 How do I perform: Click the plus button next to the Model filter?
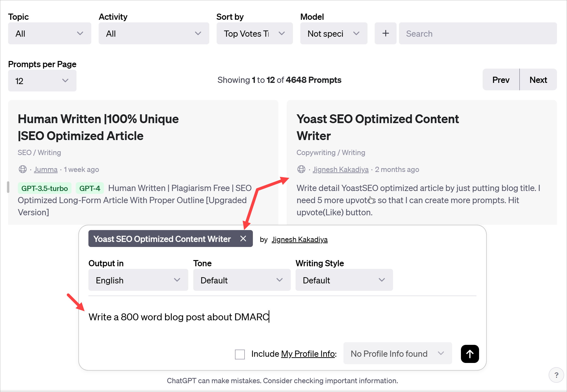click(x=385, y=33)
